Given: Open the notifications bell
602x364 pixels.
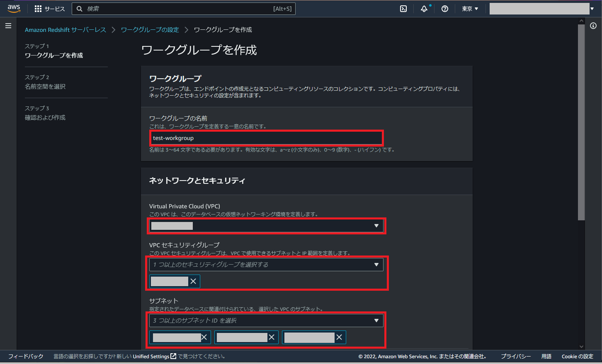Looking at the screenshot, I should pyautogui.click(x=424, y=9).
